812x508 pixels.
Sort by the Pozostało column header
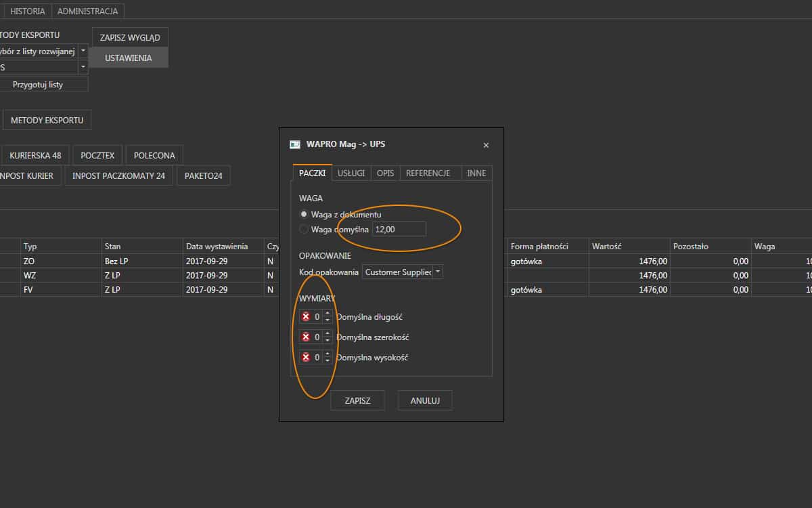(710, 246)
